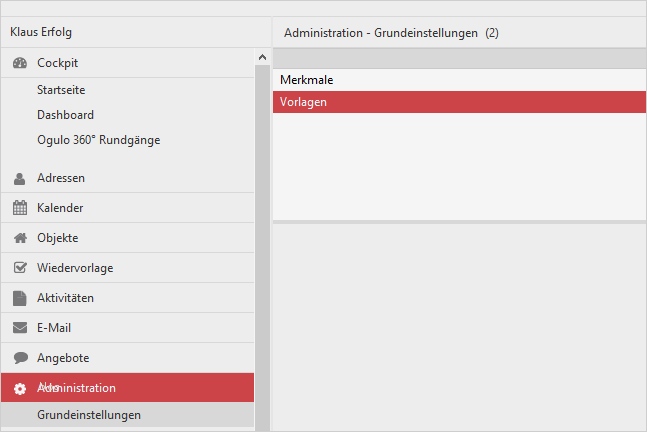
Task: Select the Merkmale row
Action: [x=459, y=79]
